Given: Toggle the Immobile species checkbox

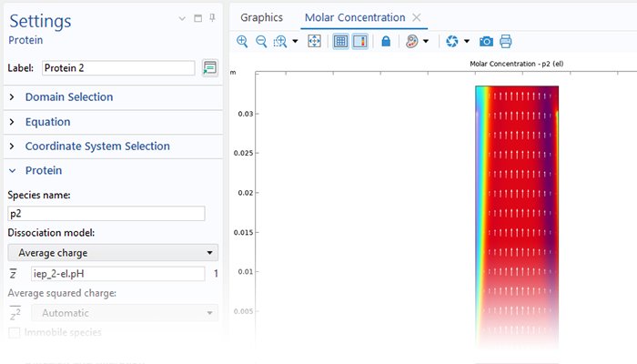Looking at the screenshot, I should pyautogui.click(x=15, y=333).
